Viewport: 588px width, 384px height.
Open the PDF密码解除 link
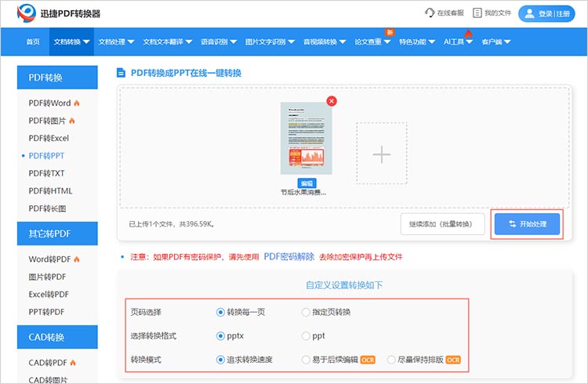289,256
